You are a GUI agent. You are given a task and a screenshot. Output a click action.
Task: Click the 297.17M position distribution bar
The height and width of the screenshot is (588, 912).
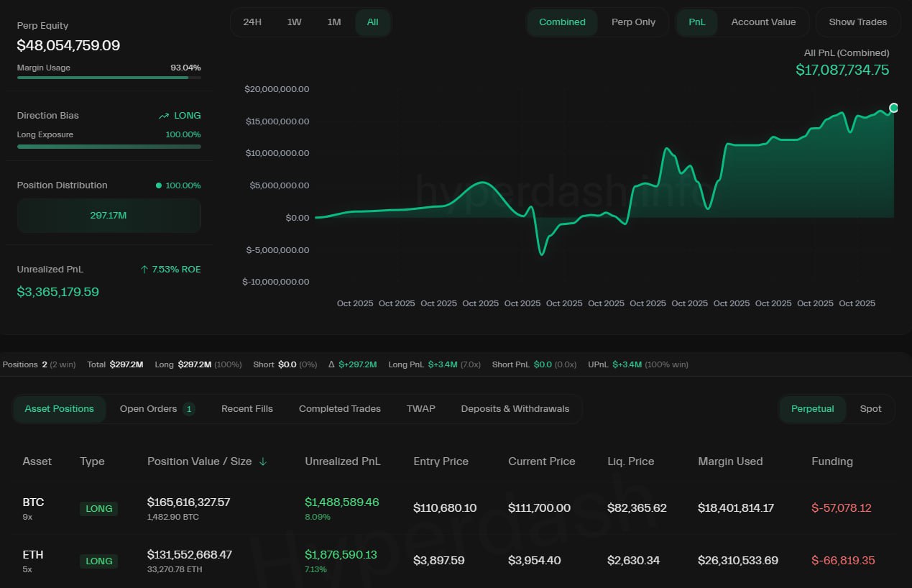pyautogui.click(x=109, y=215)
